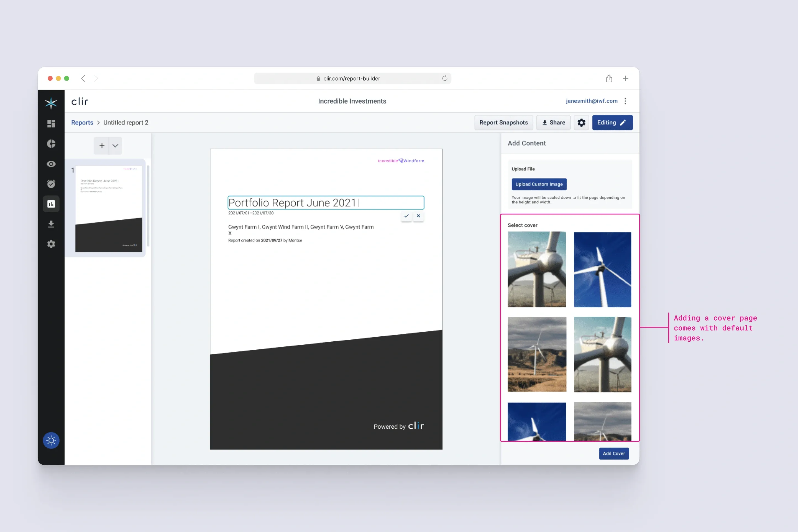
Task: Go to Reports breadcrumb link
Action: (82, 122)
